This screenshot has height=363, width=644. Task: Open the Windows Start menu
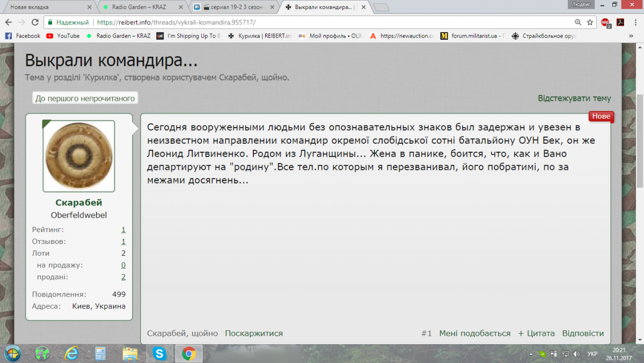pos(13,353)
